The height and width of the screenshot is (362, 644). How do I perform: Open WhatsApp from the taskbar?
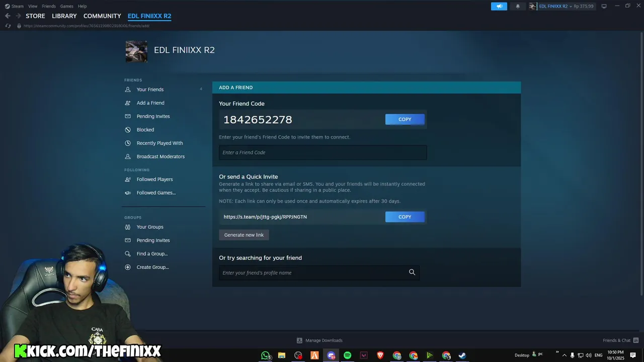[266, 355]
